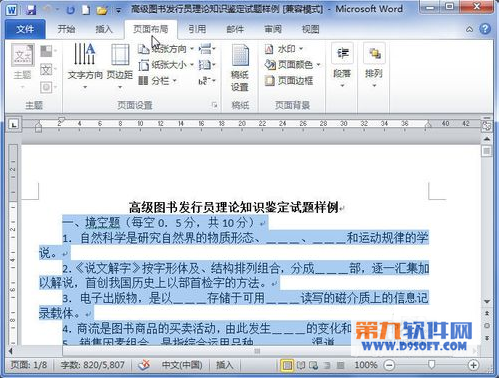Zoom out with the minus button
This screenshot has height=378, width=499.
tap(389, 366)
